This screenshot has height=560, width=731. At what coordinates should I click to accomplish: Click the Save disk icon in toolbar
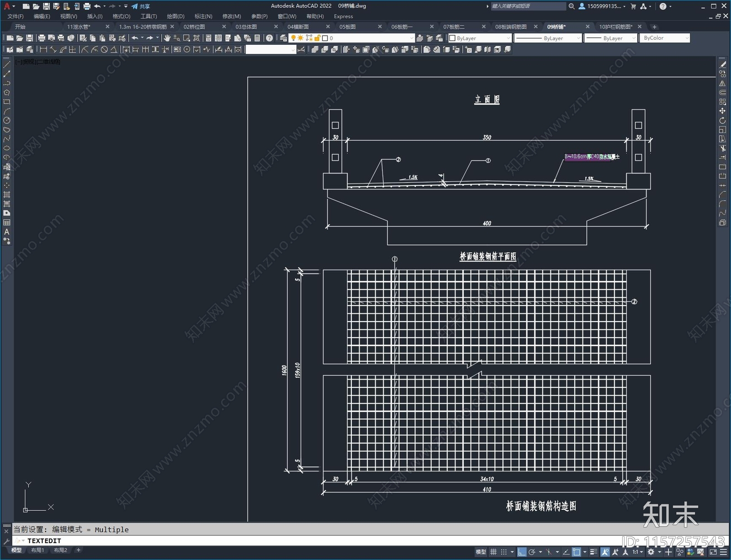coord(29,38)
